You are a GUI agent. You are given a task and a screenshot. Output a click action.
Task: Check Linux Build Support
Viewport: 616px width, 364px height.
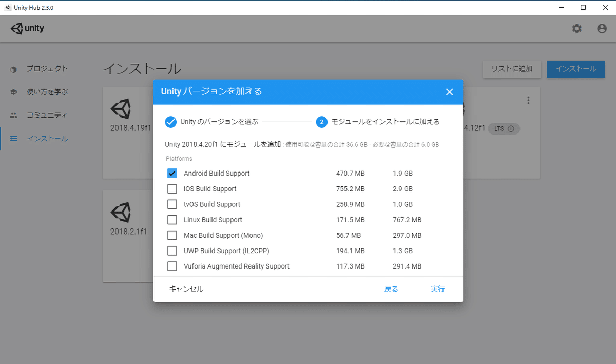172,220
